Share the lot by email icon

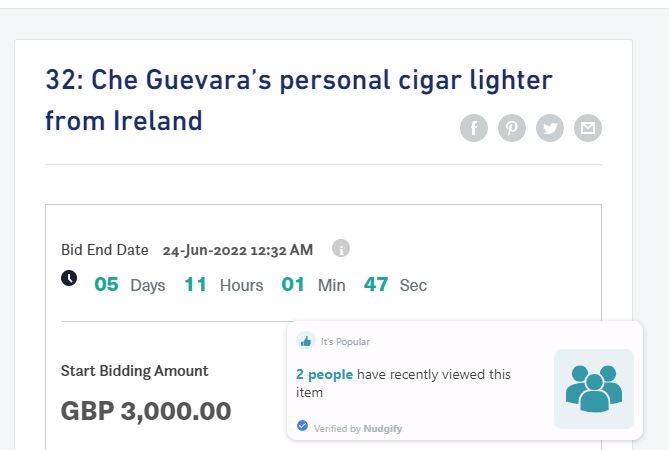click(x=588, y=128)
